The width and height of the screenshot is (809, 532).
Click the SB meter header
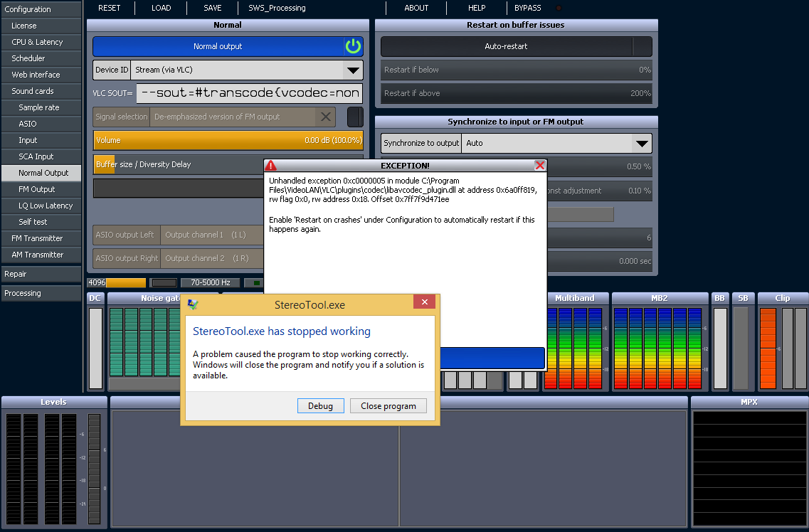[743, 298]
